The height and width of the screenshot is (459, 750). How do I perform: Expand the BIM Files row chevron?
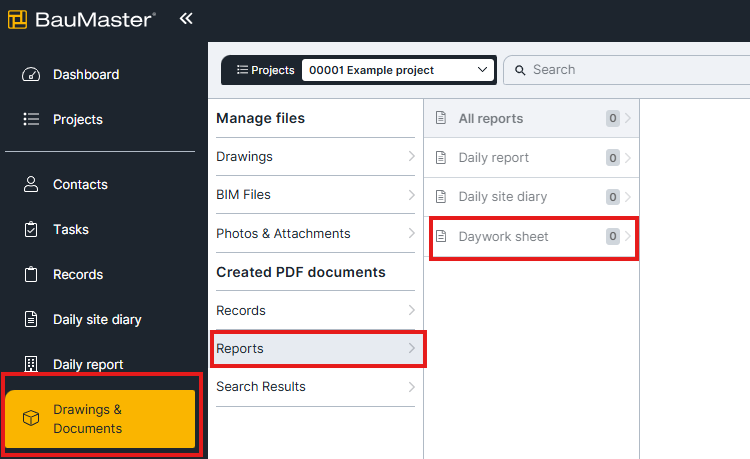411,195
